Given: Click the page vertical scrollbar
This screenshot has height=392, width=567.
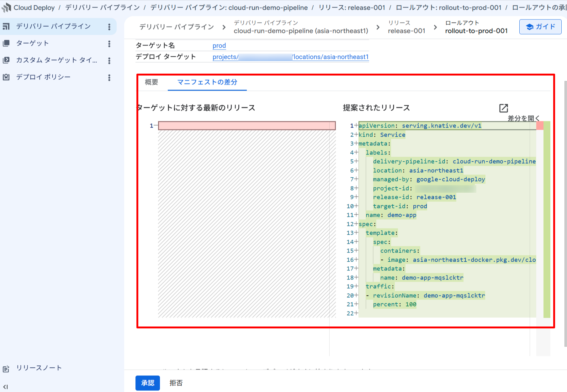Looking at the screenshot, I should click(565, 213).
